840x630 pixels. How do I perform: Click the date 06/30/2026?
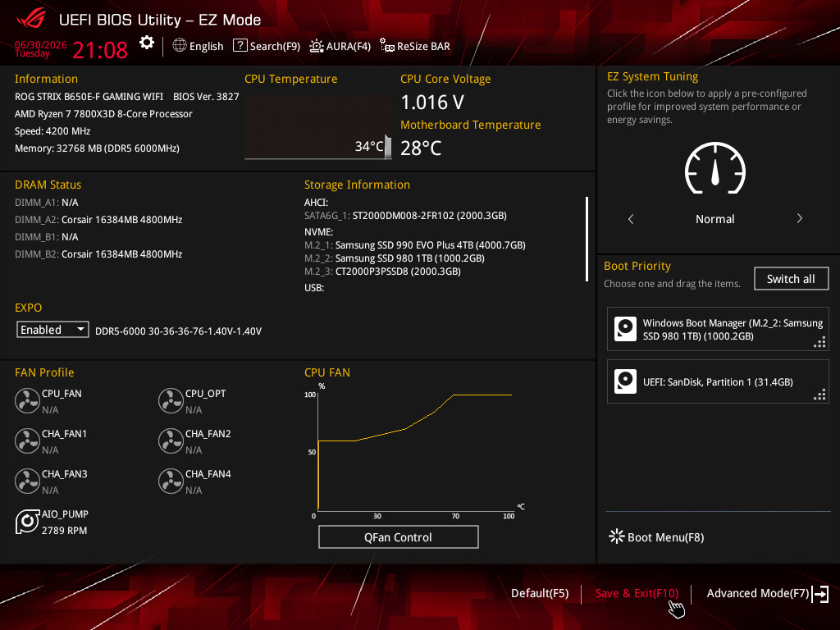pos(41,44)
